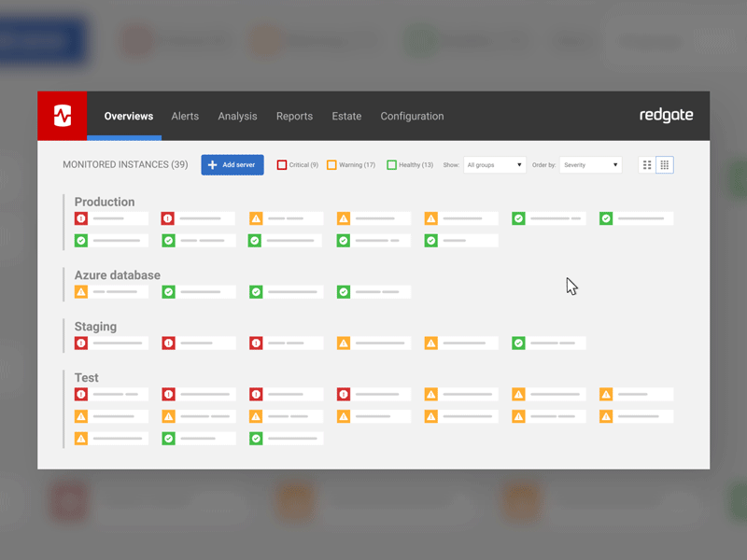Click a healthy status icon in Azure database group
The image size is (747, 560).
pyautogui.click(x=168, y=291)
